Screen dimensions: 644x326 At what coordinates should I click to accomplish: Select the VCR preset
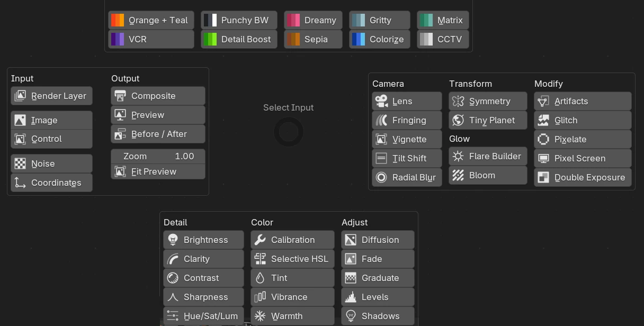pyautogui.click(x=151, y=39)
